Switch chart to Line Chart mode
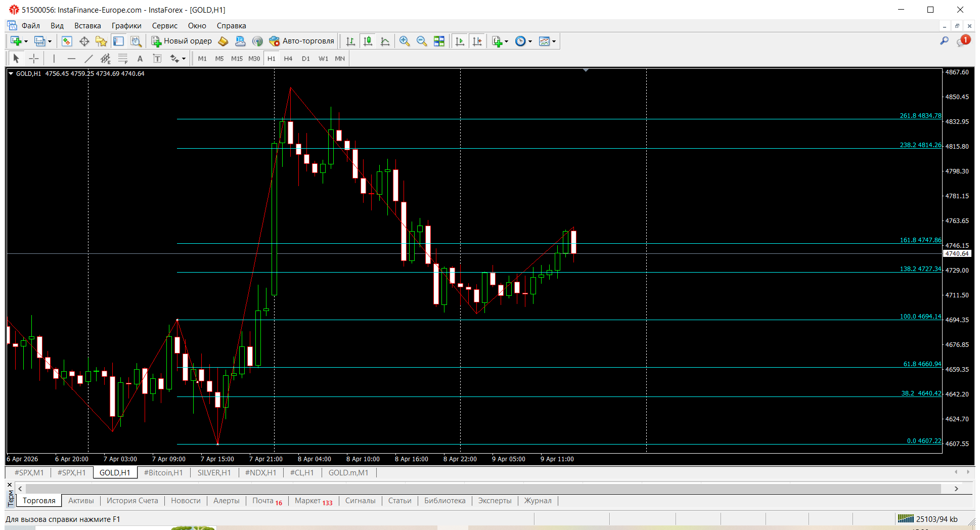Viewport: 980px width, 530px height. (385, 41)
